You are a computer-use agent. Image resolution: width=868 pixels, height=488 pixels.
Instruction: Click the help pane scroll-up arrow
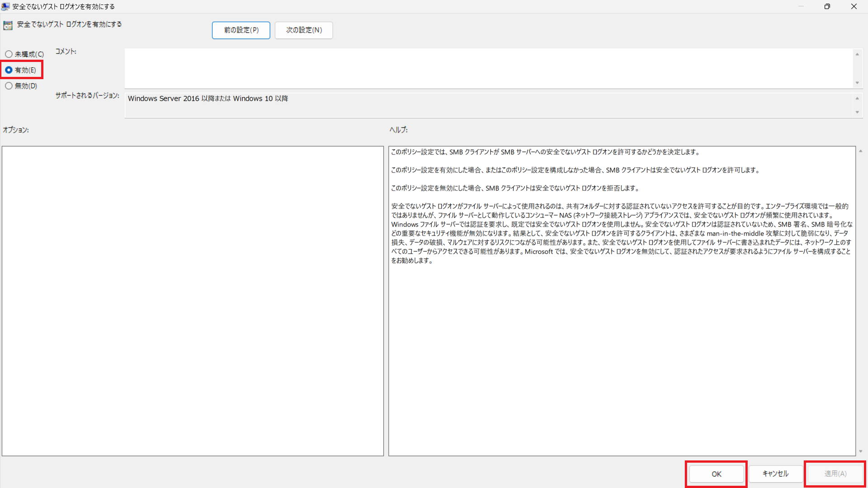pyautogui.click(x=861, y=151)
